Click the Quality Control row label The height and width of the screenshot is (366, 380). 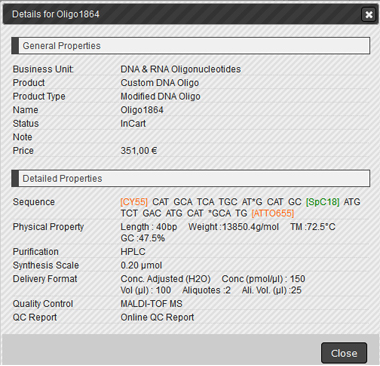(43, 304)
